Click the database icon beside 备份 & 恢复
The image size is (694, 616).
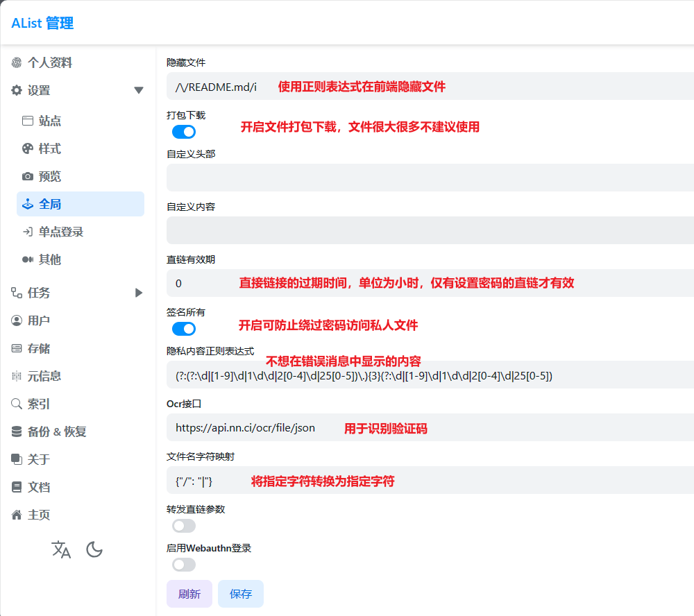click(17, 431)
